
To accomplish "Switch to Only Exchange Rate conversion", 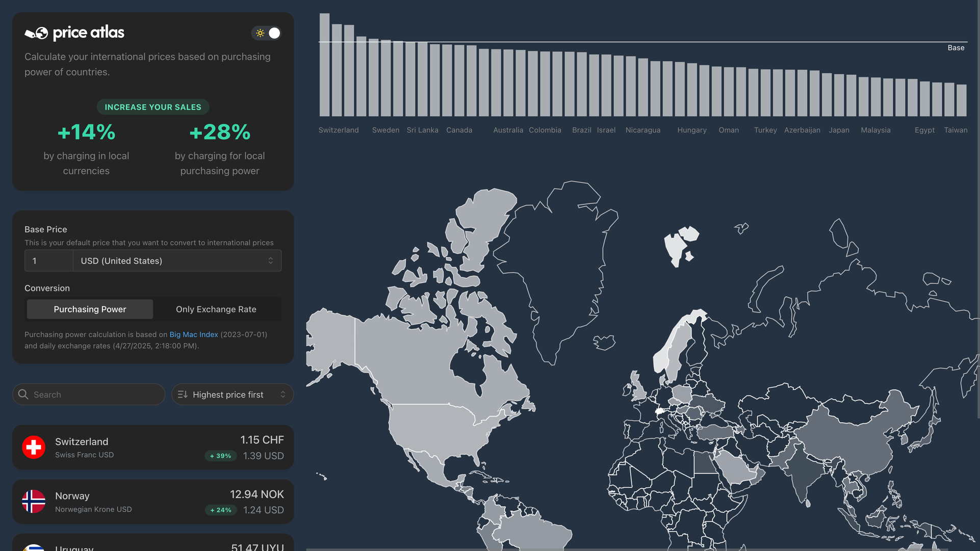I will 216,309.
